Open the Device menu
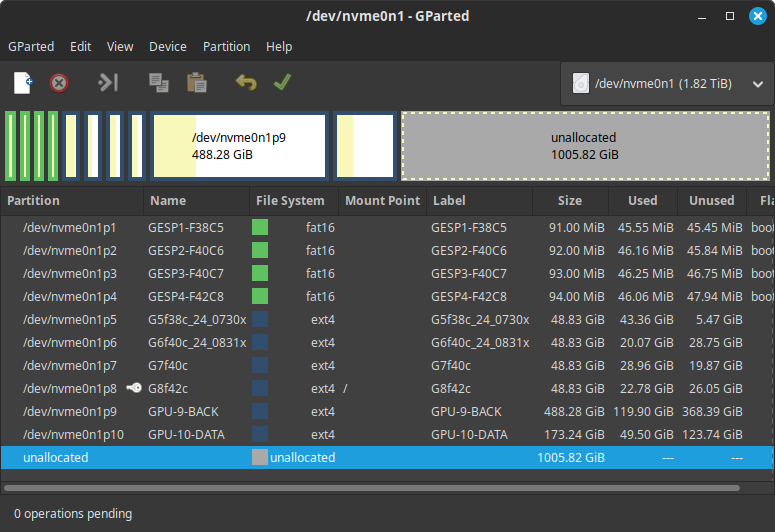The width and height of the screenshot is (775, 532). pyautogui.click(x=168, y=46)
